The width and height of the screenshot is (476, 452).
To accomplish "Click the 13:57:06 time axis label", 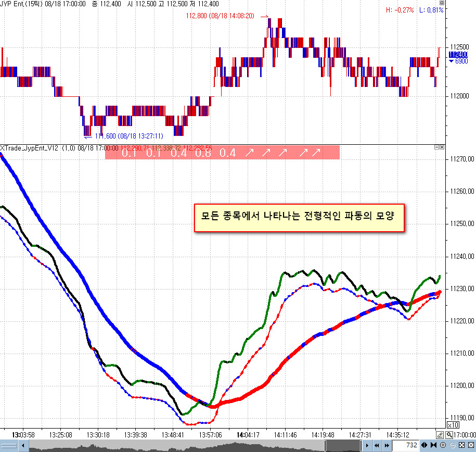I will 210,435.
